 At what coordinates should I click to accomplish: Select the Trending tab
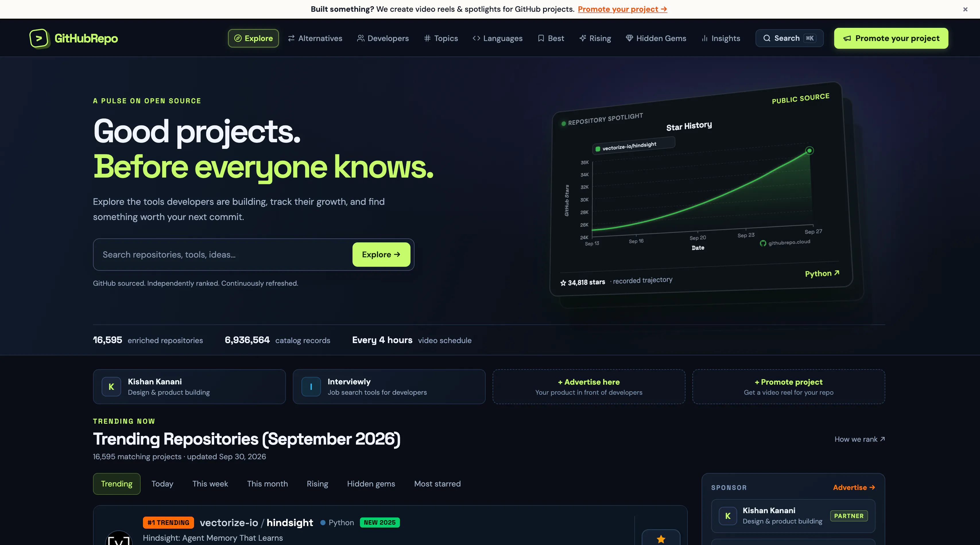point(117,484)
